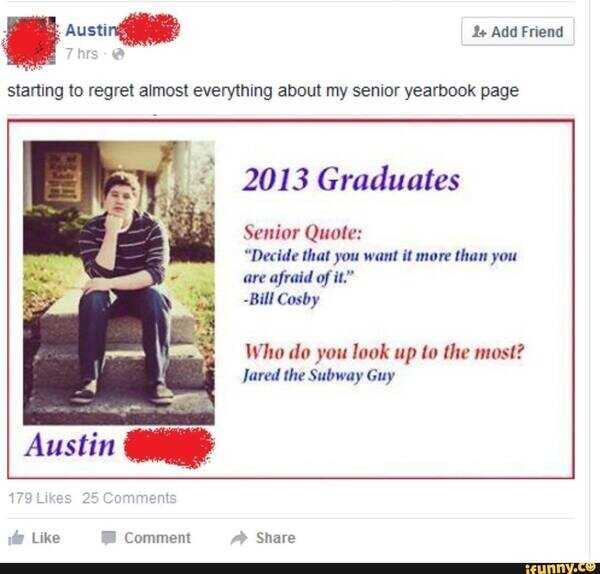Click the post text about yearbook page
The width and height of the screenshot is (600, 574).
click(263, 91)
